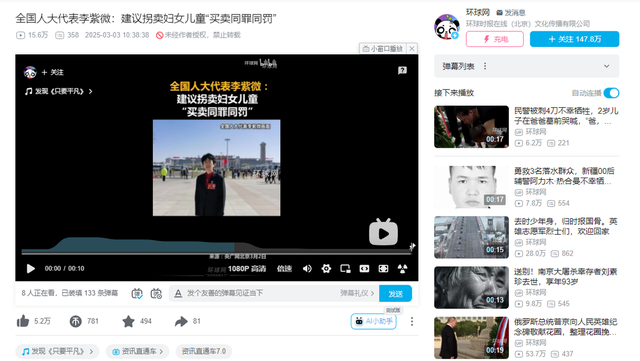
Task: Open video title 俄罗斯总统普京向人民英雄纪念碑敬献花圈
Action: point(566,327)
